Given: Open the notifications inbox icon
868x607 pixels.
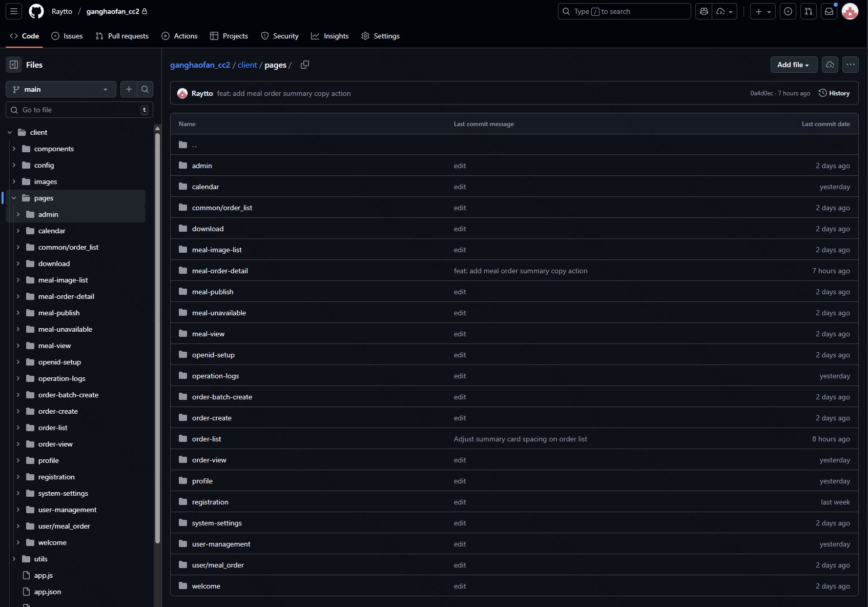Looking at the screenshot, I should tap(829, 11).
